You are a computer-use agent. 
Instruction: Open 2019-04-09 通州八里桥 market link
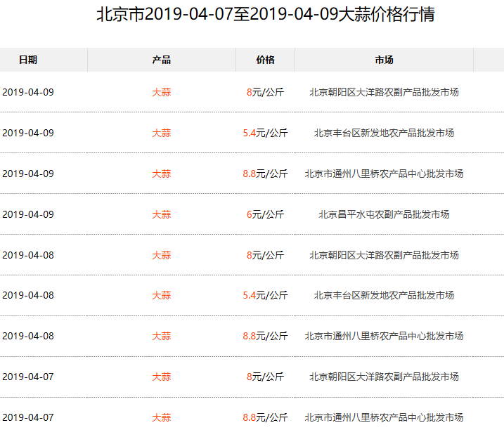point(384,174)
